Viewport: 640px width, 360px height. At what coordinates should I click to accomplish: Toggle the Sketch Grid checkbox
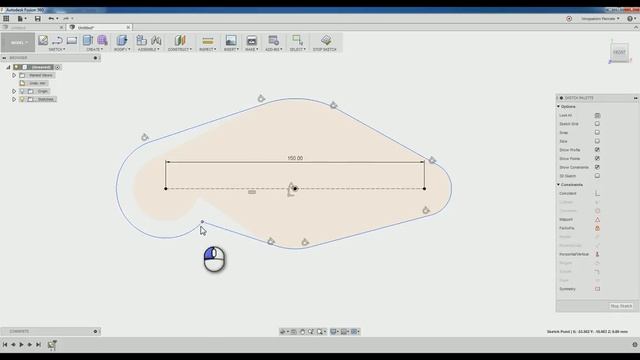[597, 124]
